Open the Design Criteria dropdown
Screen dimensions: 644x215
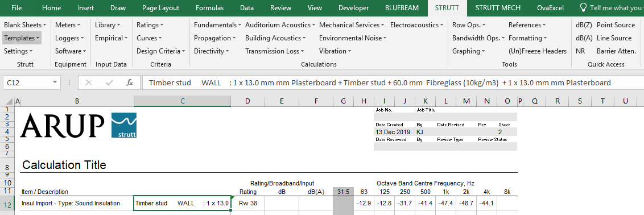[x=161, y=51]
